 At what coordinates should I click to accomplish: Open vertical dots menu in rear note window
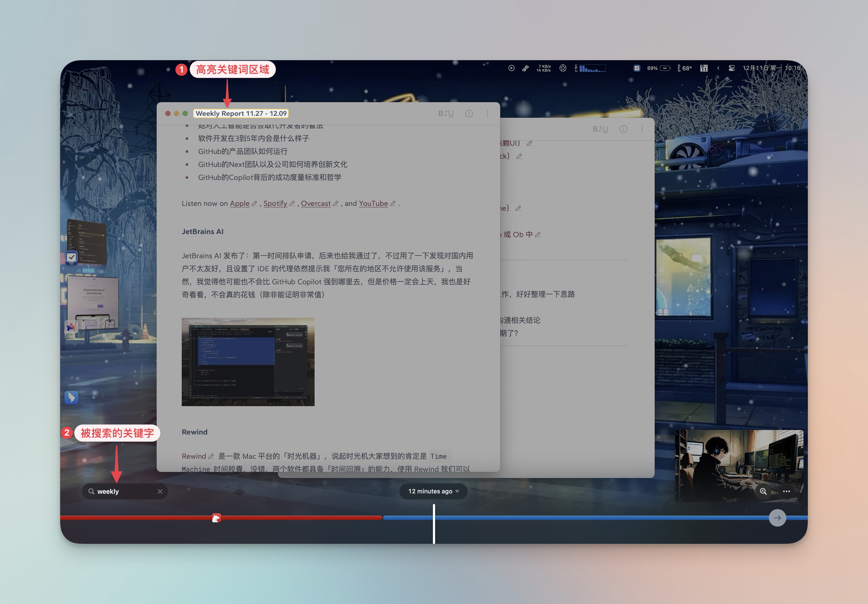[642, 129]
